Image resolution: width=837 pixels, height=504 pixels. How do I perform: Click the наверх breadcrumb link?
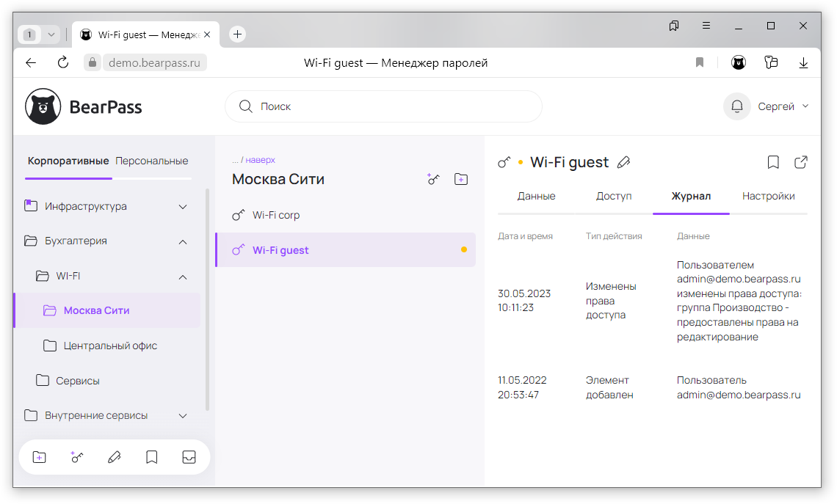(260, 160)
